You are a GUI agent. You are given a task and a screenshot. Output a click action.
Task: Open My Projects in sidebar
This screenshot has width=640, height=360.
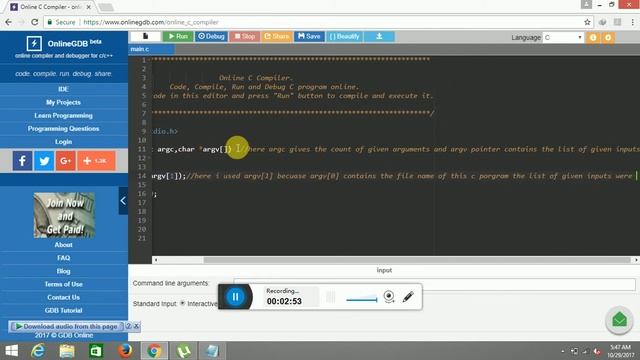tap(63, 102)
